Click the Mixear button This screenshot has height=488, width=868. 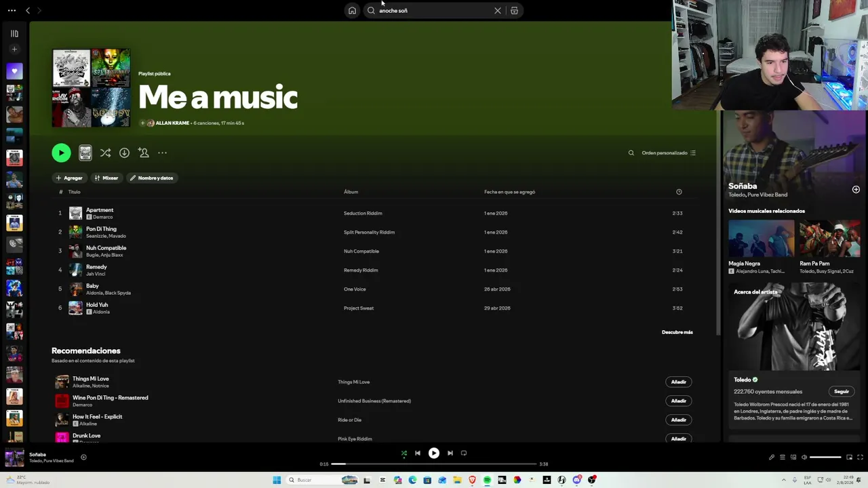point(106,178)
